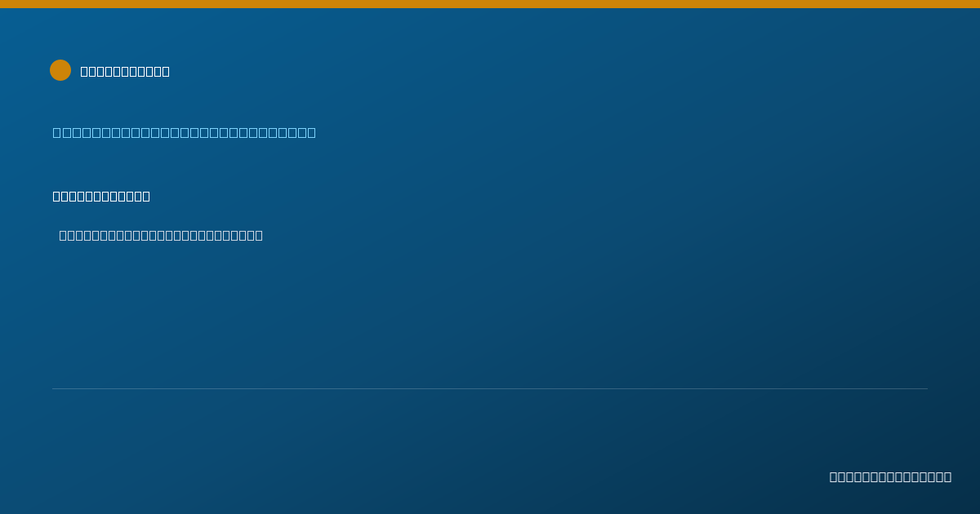Screen dimensions: 980x514
Task: Tap the round orange brand badge
Action: point(60,70)
